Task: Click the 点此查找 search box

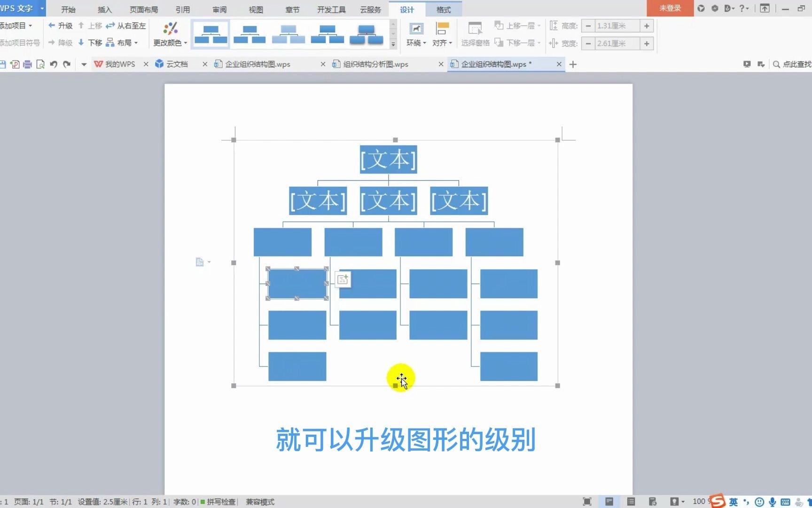Action: point(792,64)
